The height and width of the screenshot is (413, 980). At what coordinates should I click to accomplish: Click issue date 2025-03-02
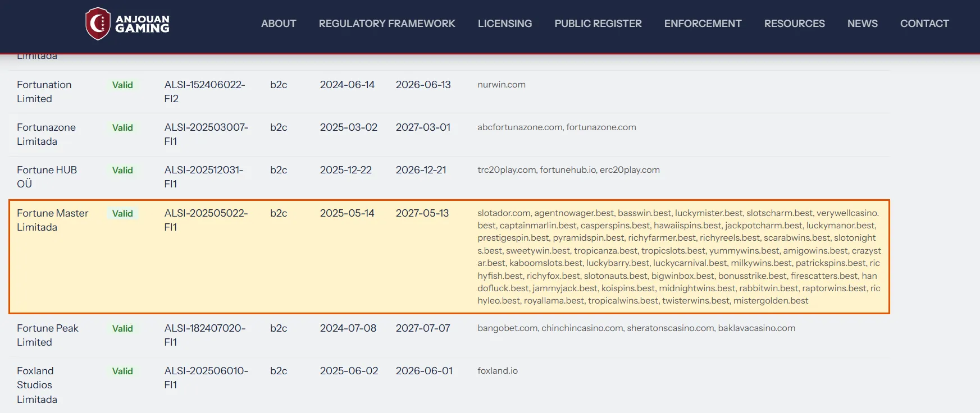[349, 127]
